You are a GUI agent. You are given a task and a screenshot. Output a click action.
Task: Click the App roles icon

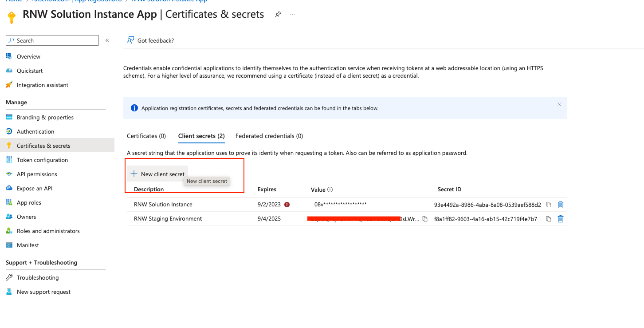(8, 202)
